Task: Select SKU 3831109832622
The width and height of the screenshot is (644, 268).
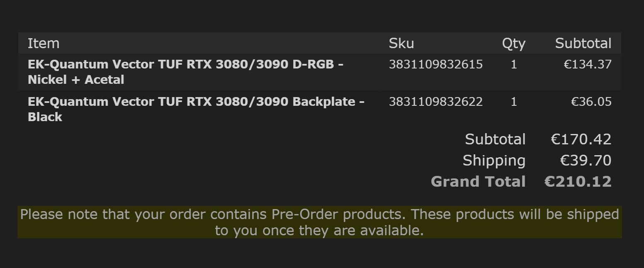Action: pyautogui.click(x=435, y=102)
